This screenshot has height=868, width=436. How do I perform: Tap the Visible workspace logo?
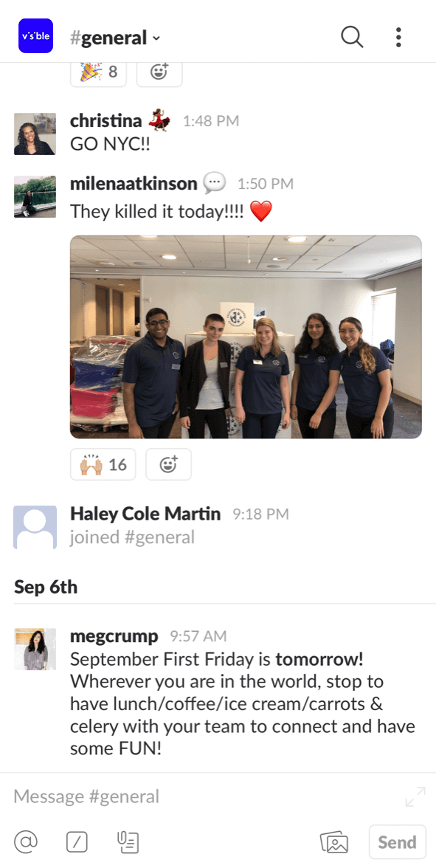click(35, 36)
